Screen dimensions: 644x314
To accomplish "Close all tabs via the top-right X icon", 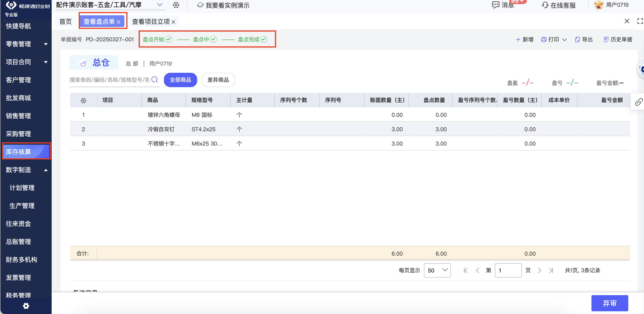I will (627, 21).
